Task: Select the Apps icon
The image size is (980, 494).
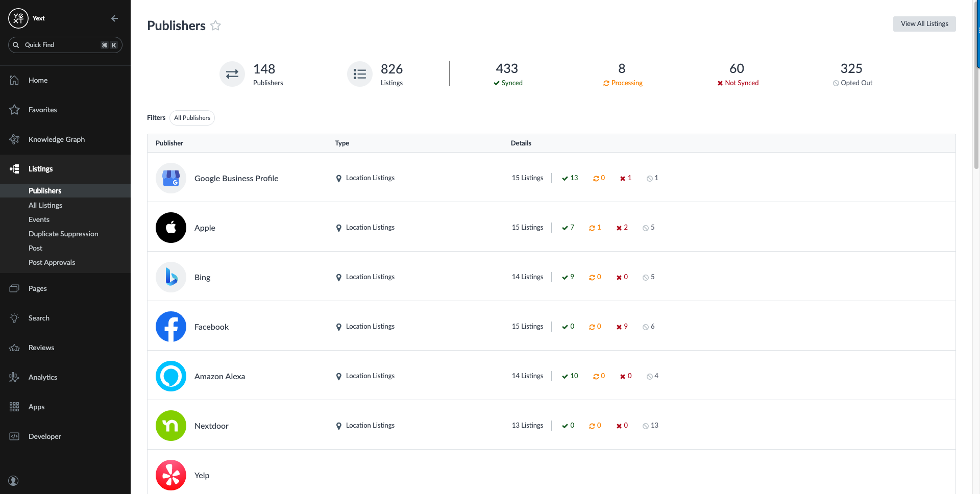Action: coord(14,406)
